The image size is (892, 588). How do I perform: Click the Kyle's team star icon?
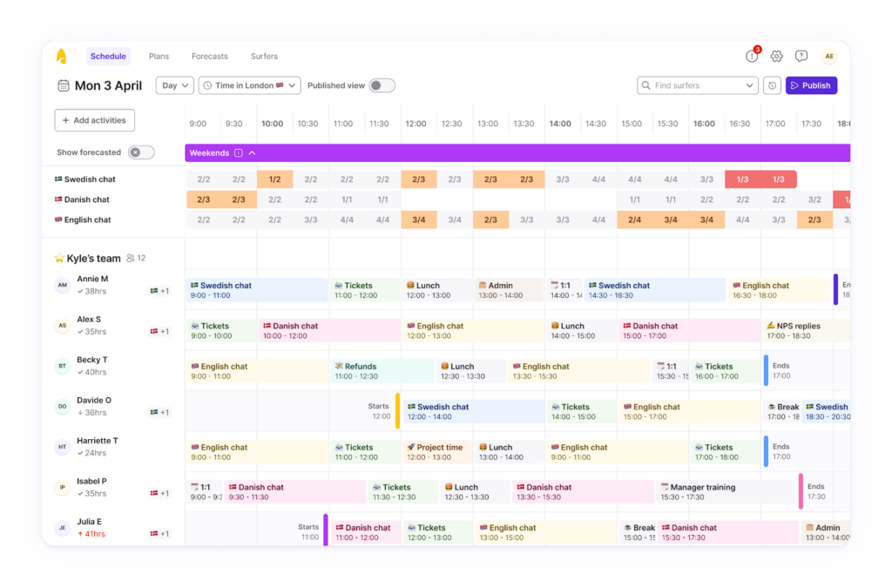pyautogui.click(x=59, y=258)
